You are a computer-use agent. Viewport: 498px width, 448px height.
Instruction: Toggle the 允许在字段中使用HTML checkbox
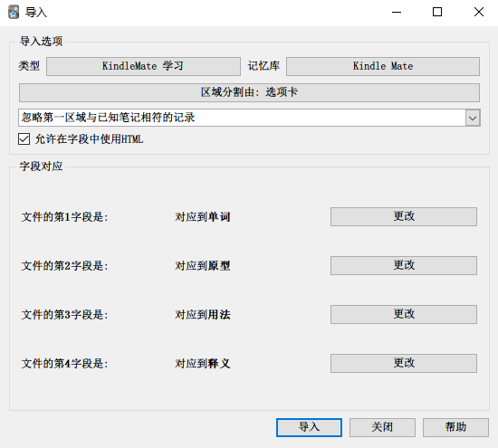pos(24,139)
